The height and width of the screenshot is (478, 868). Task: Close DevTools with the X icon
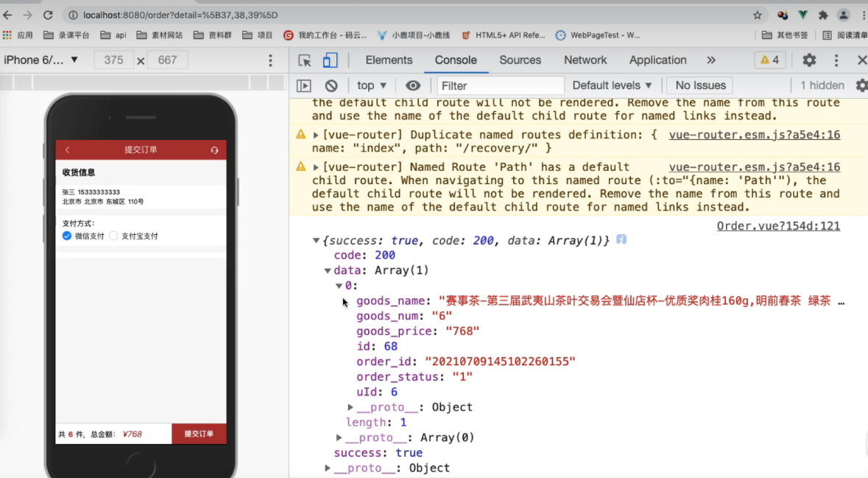(x=861, y=60)
